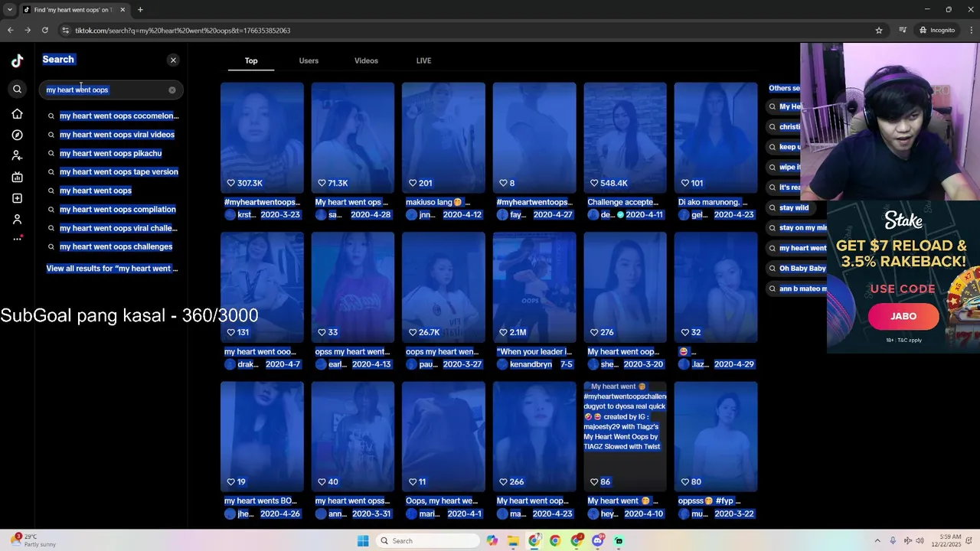Open the 'Di ako marunong..' video caption
Image resolution: width=980 pixels, height=551 pixels.
713,202
